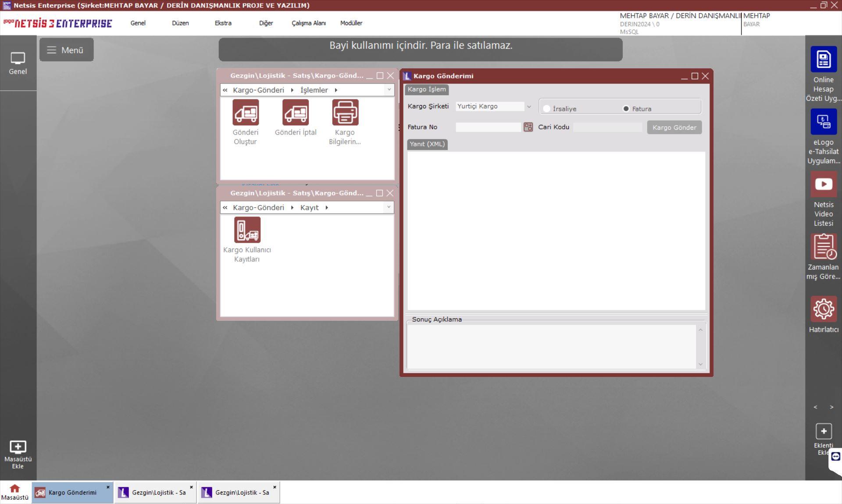Open the Kargo Bilgilerin... printer icon
Viewport: 842px width, 504px height.
coord(345,112)
